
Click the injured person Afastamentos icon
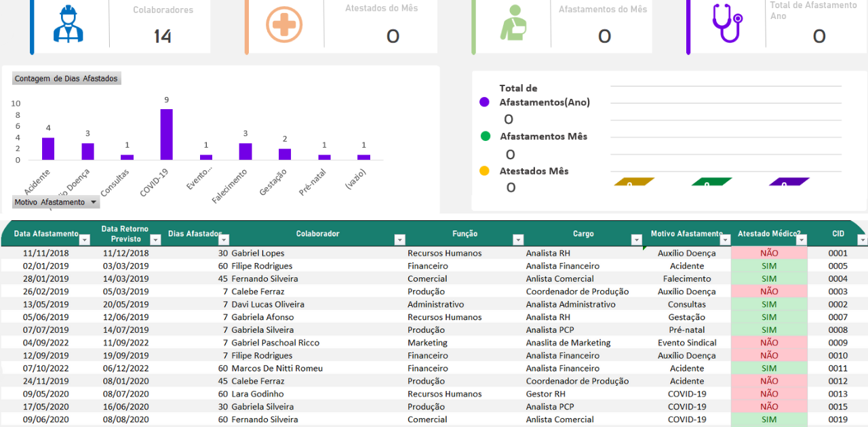[513, 25]
